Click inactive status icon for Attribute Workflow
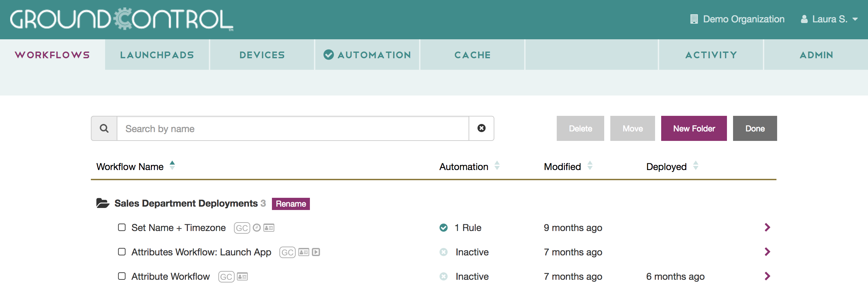The width and height of the screenshot is (868, 294). (x=443, y=276)
